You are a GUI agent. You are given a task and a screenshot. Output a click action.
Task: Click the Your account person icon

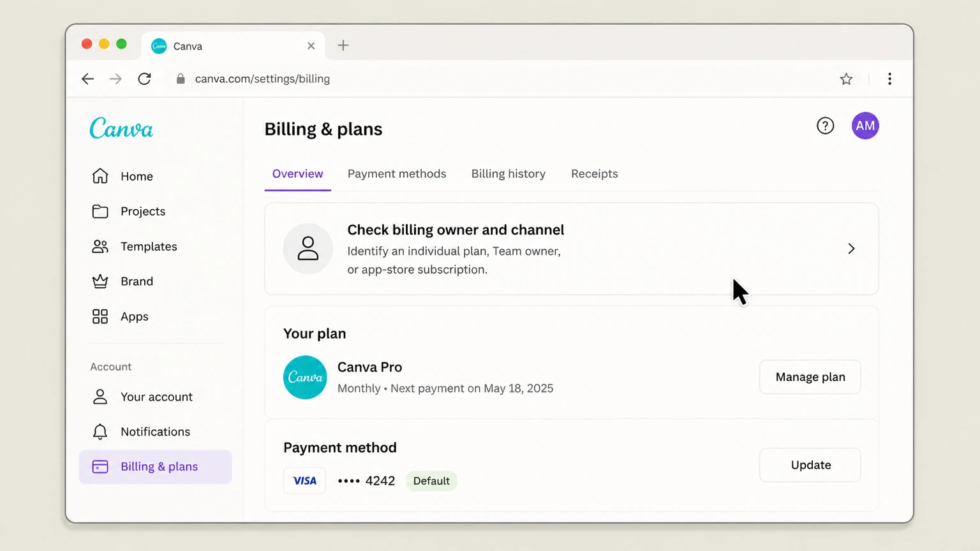(100, 397)
